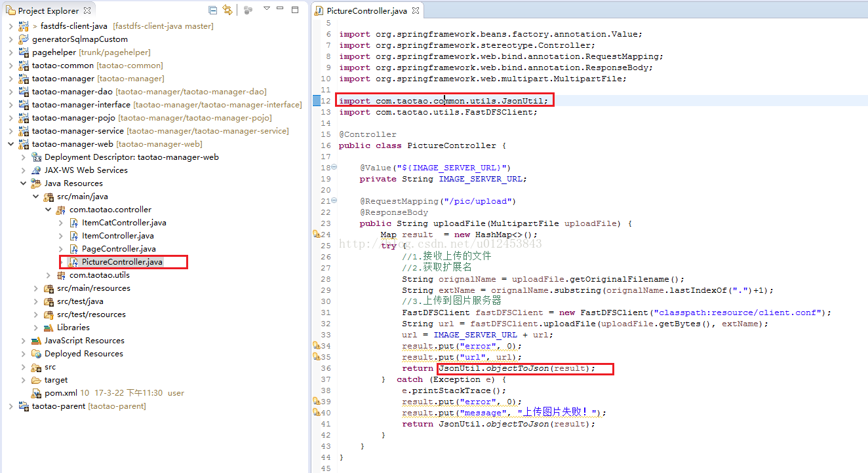868x473 pixels.
Task: Expand the pagehelper project
Action: pyautogui.click(x=10, y=52)
